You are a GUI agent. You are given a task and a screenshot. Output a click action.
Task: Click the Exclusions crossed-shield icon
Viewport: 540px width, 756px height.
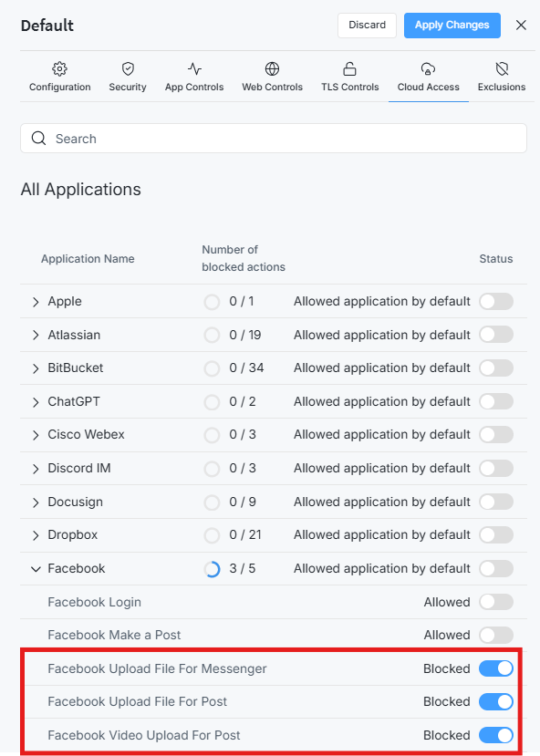502,69
